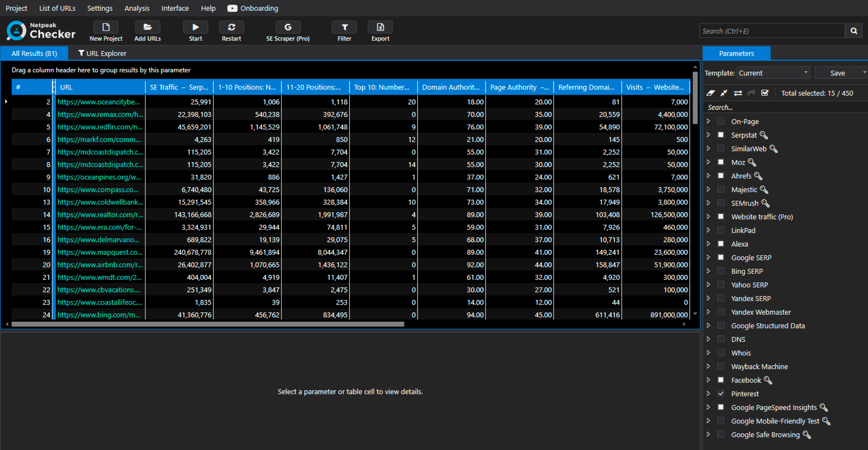
Task: Click the magnifier search button at top right
Action: (x=853, y=31)
